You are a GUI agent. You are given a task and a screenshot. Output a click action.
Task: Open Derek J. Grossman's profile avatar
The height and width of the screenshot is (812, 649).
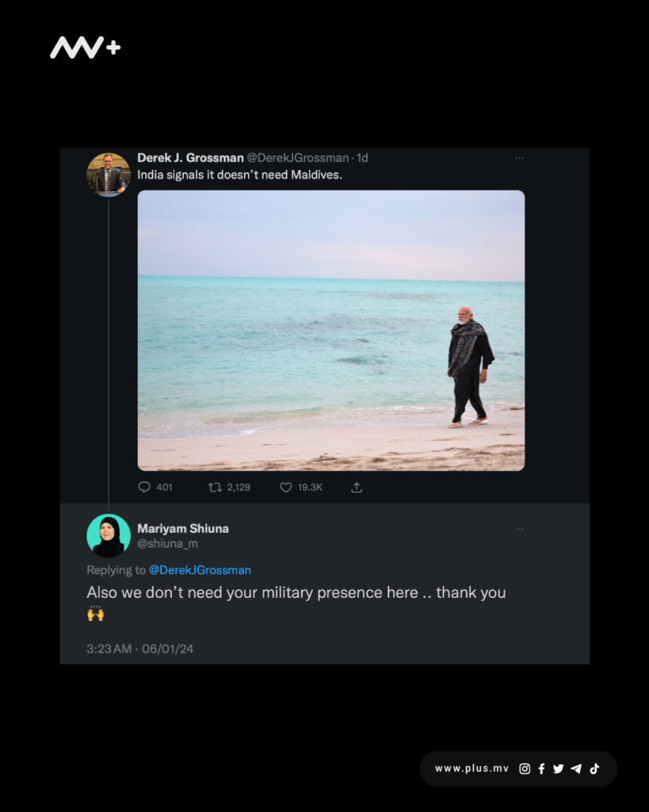coord(109,174)
